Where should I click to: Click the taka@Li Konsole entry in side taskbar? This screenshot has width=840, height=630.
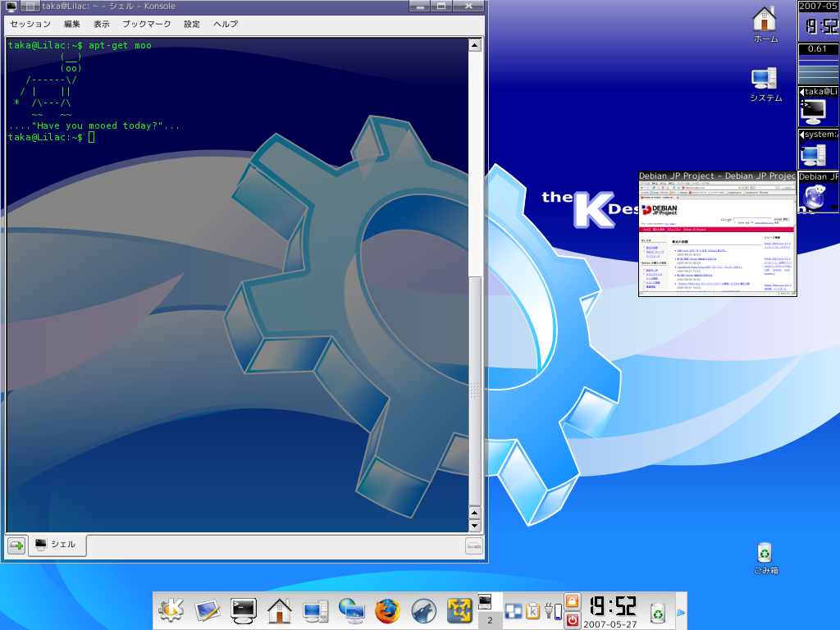[818, 107]
